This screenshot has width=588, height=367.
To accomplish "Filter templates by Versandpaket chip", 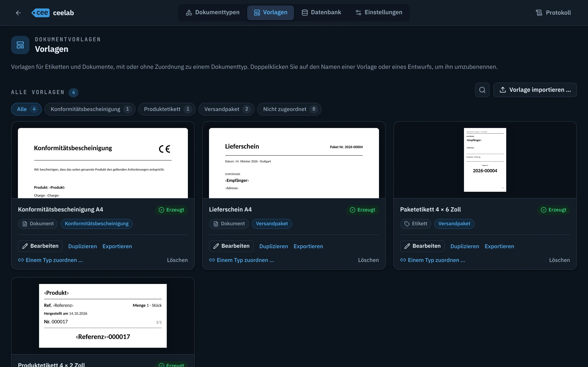I will [226, 109].
